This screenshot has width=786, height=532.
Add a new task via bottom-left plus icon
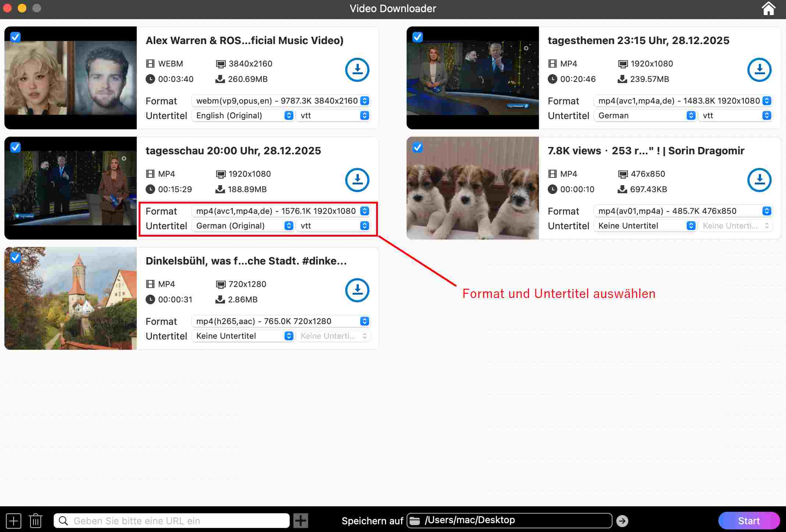point(14,521)
